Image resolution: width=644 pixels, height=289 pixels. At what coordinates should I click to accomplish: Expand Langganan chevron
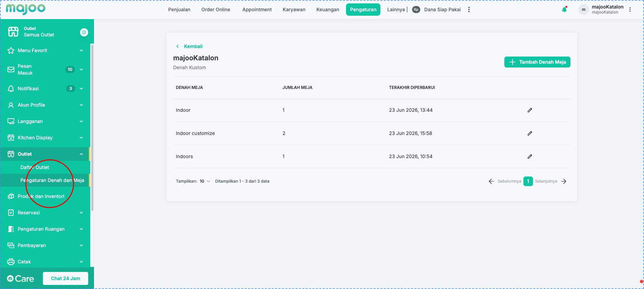81,121
